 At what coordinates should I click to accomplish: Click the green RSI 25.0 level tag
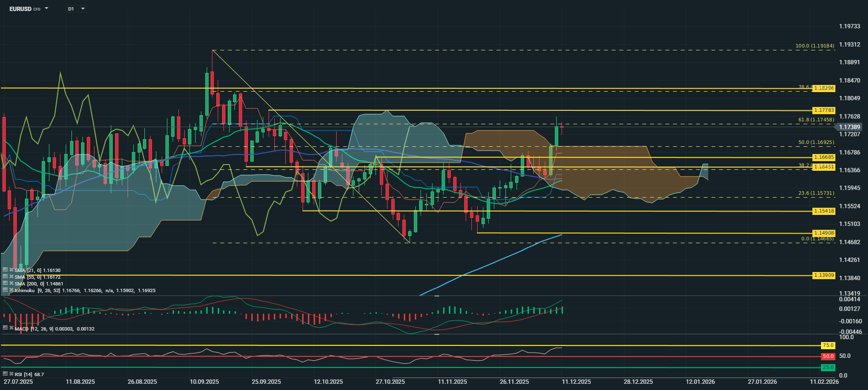click(828, 367)
